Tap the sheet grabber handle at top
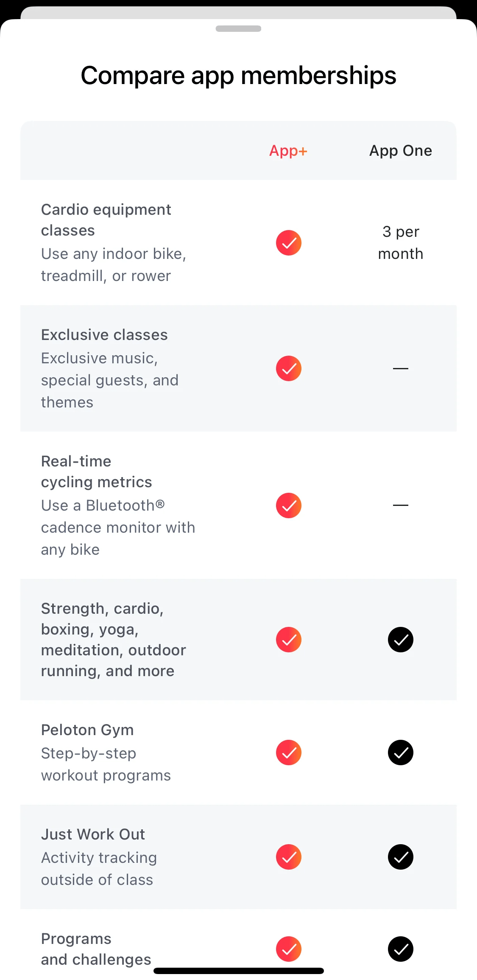Viewport: 477px width, 980px height. [238, 28]
